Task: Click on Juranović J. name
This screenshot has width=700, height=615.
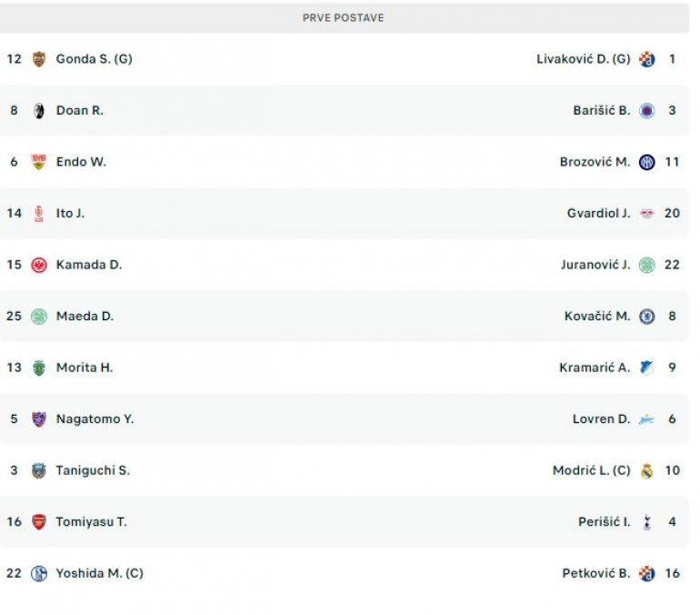Action: click(595, 265)
